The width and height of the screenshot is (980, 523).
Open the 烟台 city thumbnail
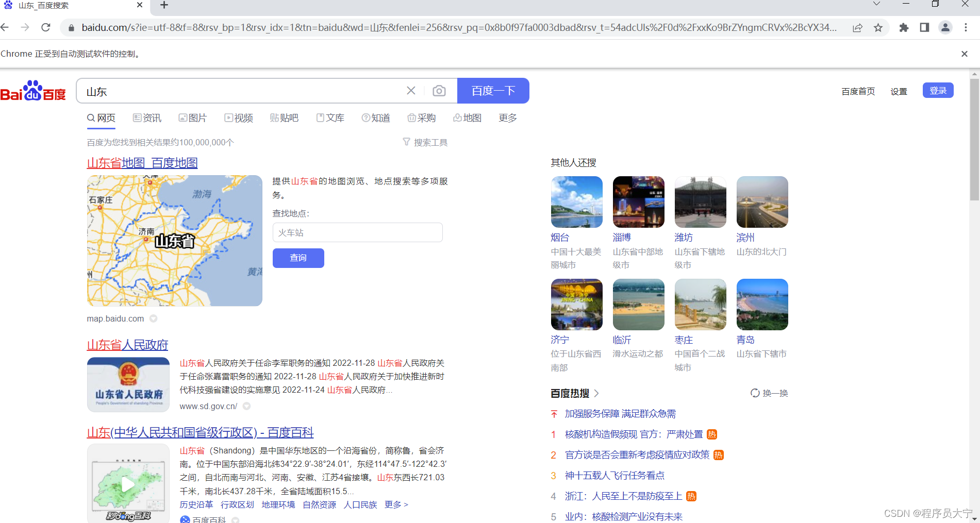coord(577,202)
